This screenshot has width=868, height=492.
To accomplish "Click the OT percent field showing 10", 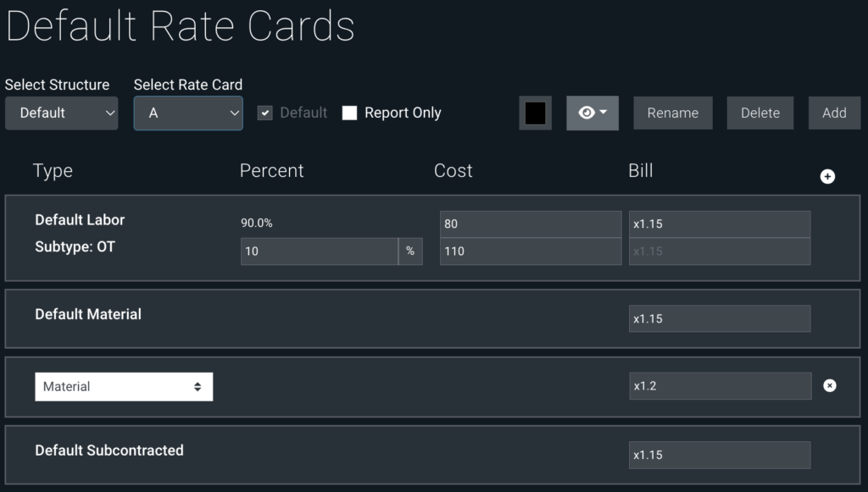I will (x=319, y=252).
